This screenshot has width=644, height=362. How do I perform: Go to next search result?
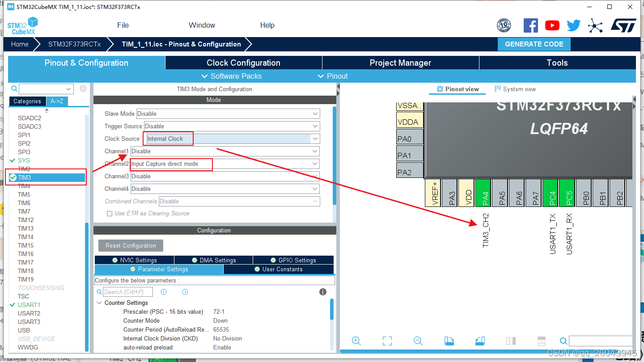185,292
